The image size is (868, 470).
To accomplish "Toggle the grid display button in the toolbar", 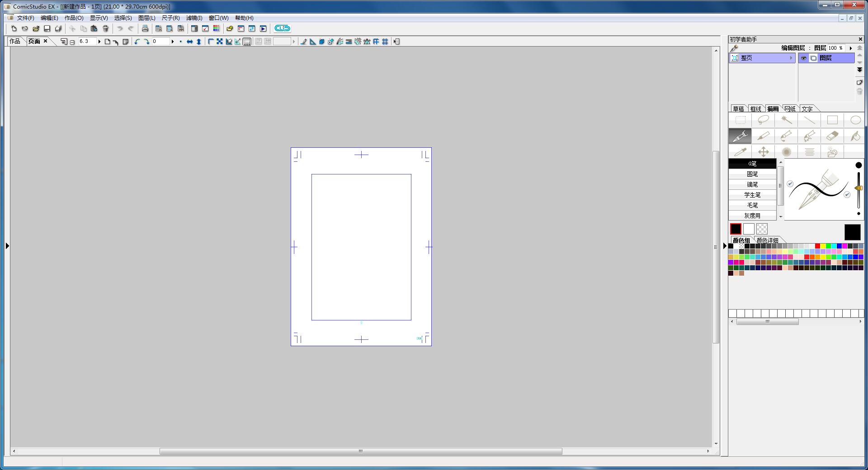I will coord(385,41).
